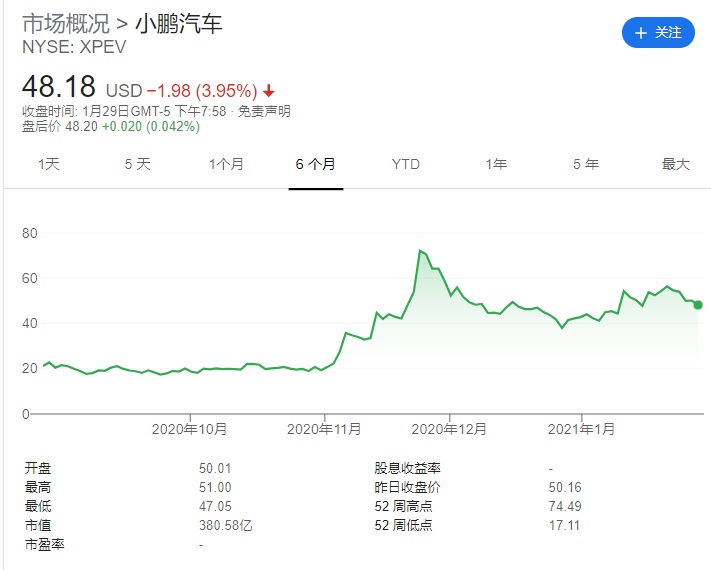Click the 2020年10月 axis label
The width and height of the screenshot is (711, 570).
(x=189, y=429)
